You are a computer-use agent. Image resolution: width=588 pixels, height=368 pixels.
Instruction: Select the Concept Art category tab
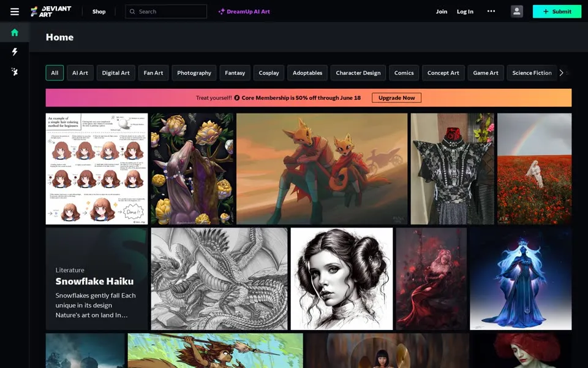[x=443, y=73]
